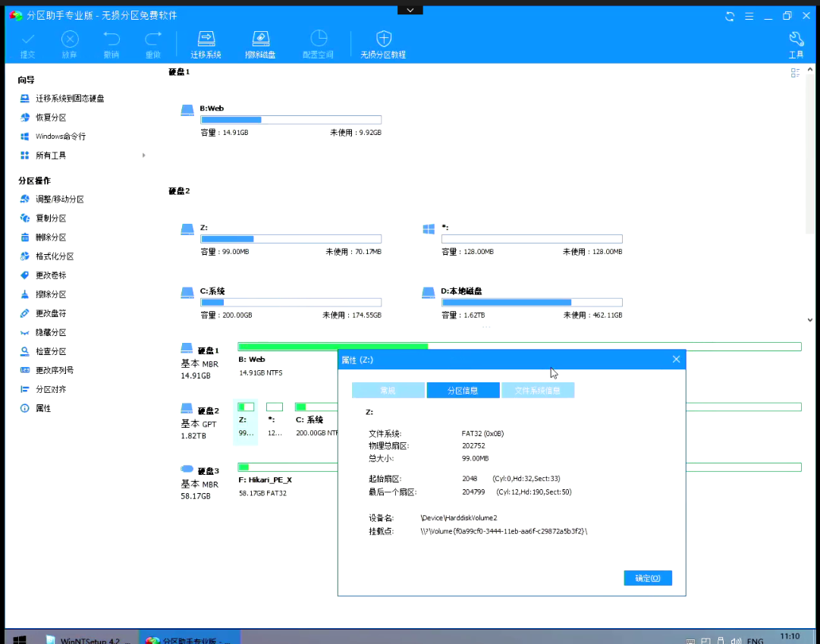The height and width of the screenshot is (644, 820).
Task: Toggle the disk list view mode icon
Action: [795, 73]
